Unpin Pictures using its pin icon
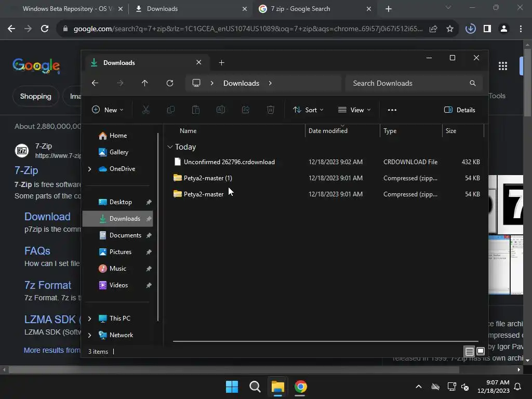This screenshot has height=399, width=532. coord(149,252)
